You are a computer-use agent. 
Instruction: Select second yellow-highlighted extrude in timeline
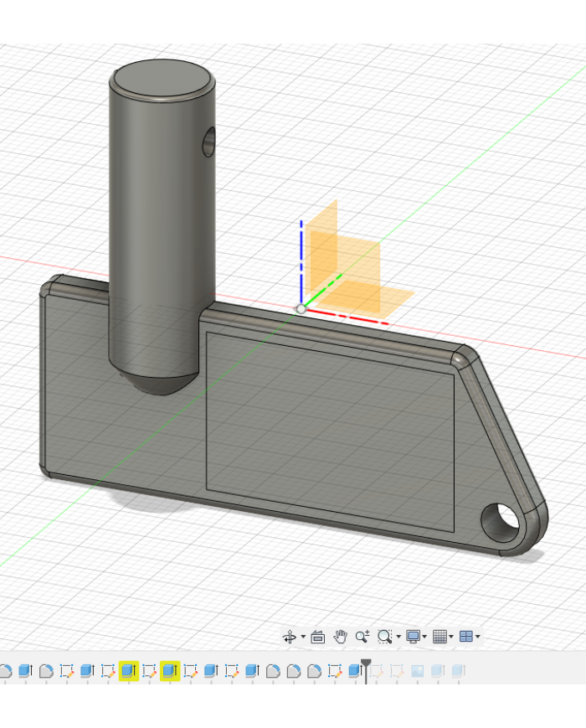pos(170,670)
